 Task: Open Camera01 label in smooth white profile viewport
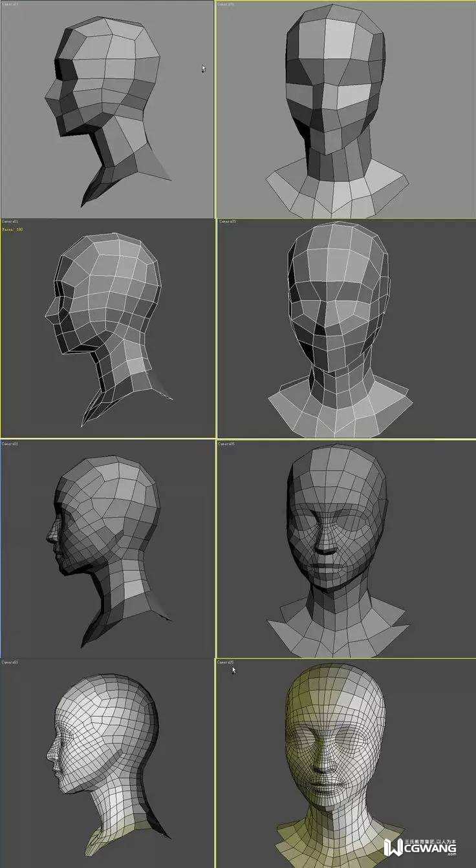pyautogui.click(x=10, y=662)
